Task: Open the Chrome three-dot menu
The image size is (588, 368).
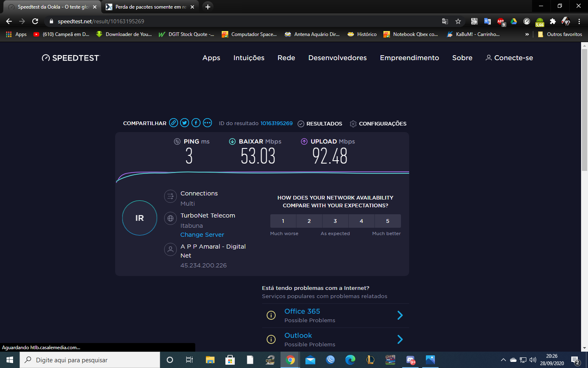Action: coord(579,21)
